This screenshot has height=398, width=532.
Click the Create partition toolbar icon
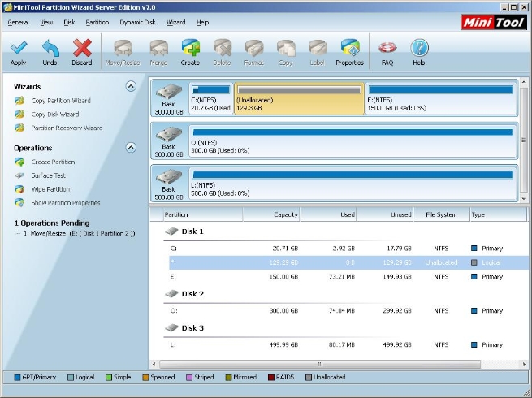190,48
